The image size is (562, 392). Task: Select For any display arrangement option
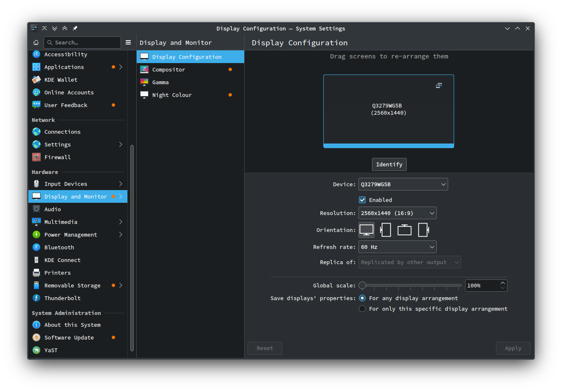[362, 298]
